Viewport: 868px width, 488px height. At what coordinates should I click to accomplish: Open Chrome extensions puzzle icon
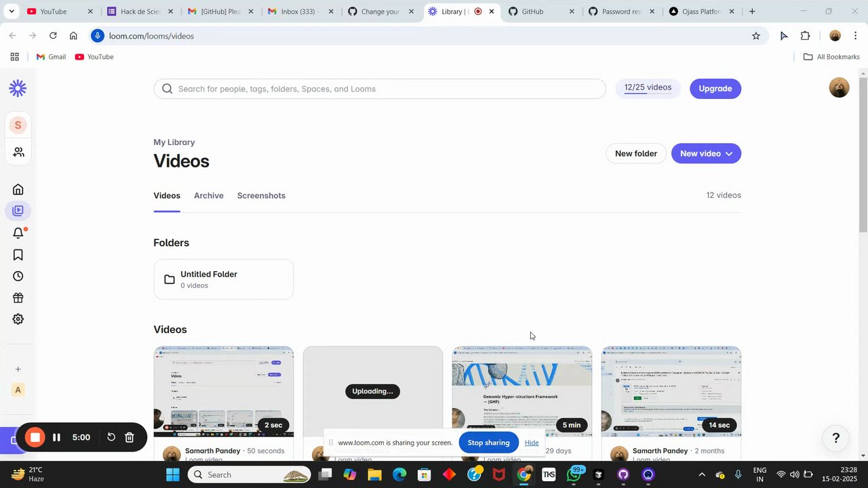coord(806,36)
